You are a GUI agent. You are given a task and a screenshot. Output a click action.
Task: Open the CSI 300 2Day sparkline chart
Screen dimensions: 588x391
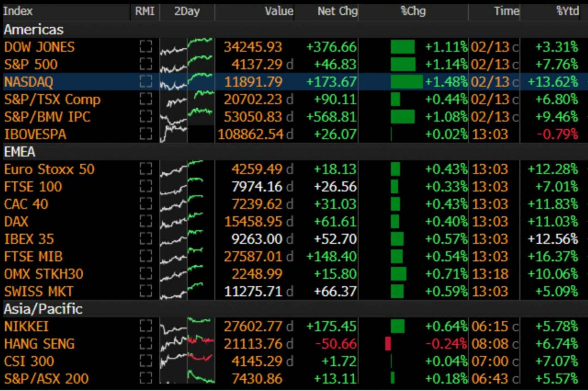coord(187,361)
